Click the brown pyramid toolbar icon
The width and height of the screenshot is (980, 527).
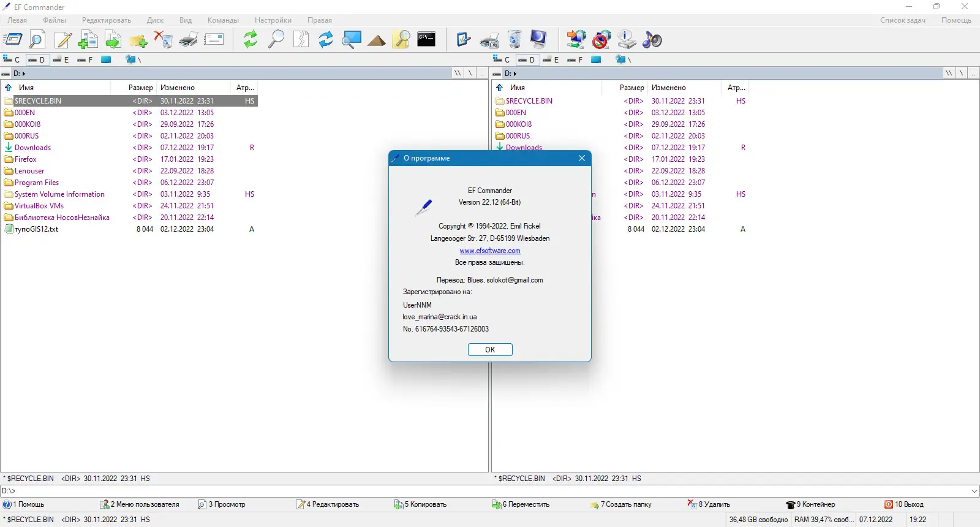click(x=377, y=40)
